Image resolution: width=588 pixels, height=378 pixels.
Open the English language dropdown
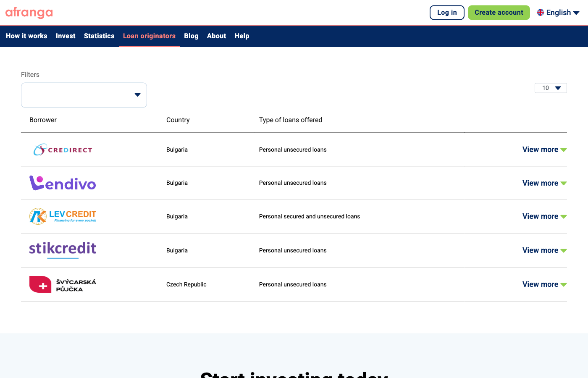point(558,12)
